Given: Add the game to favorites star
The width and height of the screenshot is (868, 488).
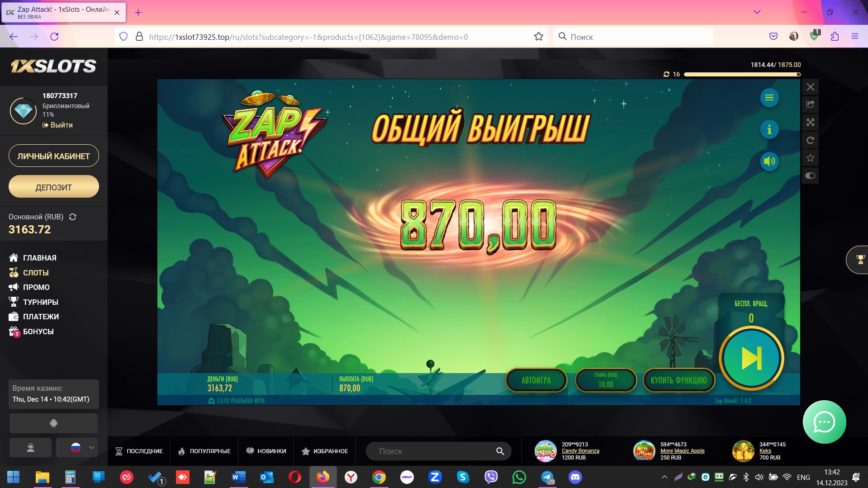Looking at the screenshot, I should tap(810, 158).
